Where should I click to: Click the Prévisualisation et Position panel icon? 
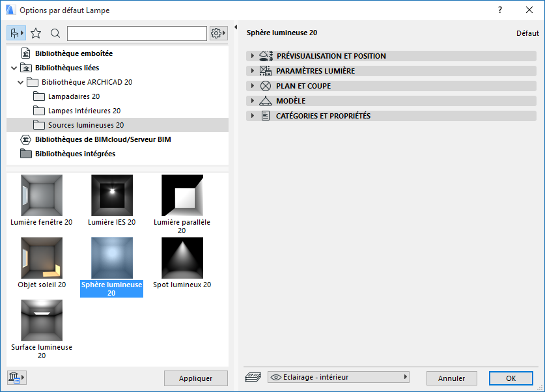click(265, 56)
